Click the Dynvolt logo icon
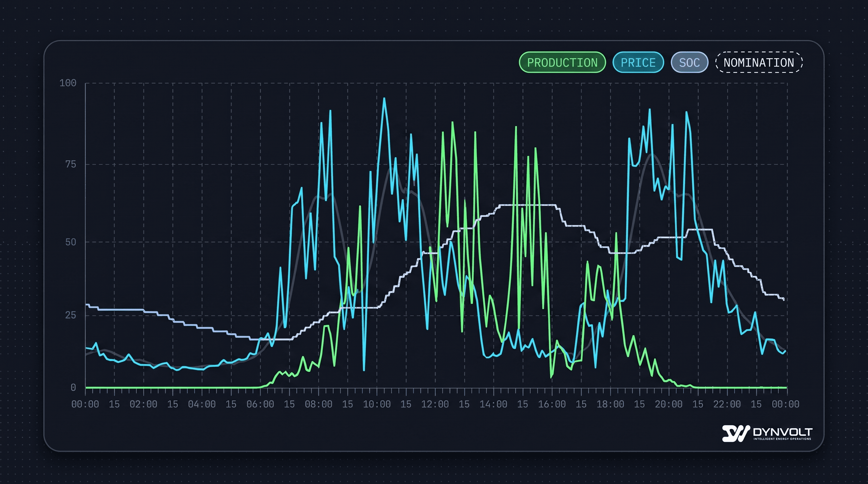Image resolution: width=868 pixels, height=484 pixels. coord(736,433)
